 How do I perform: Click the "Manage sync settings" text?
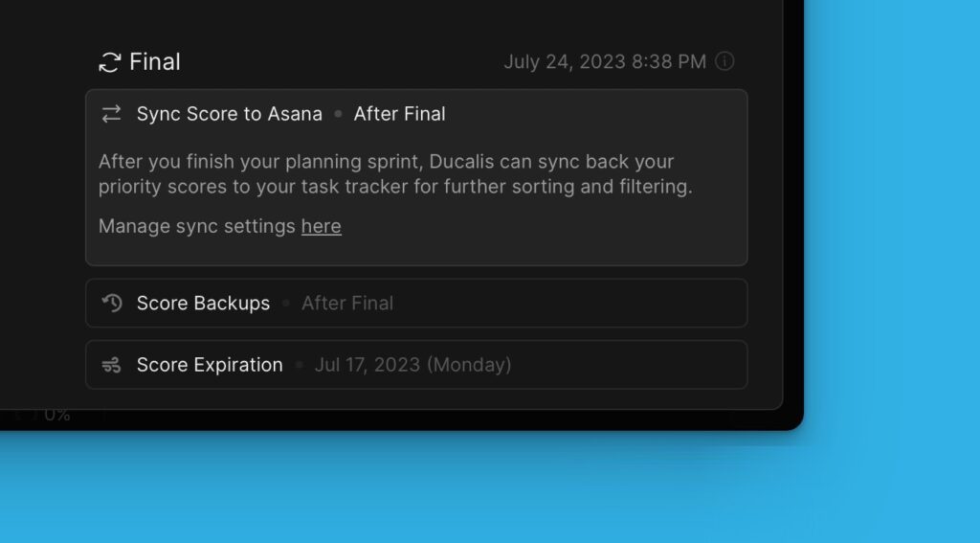197,226
